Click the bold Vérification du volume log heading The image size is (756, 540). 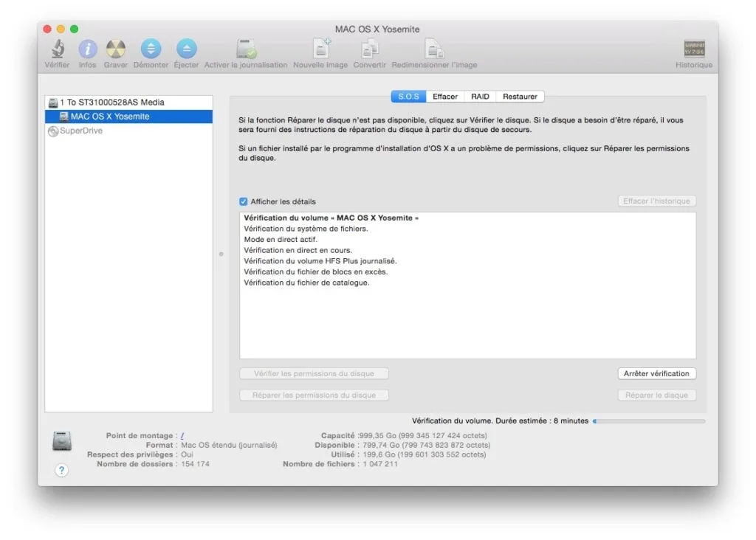(331, 218)
